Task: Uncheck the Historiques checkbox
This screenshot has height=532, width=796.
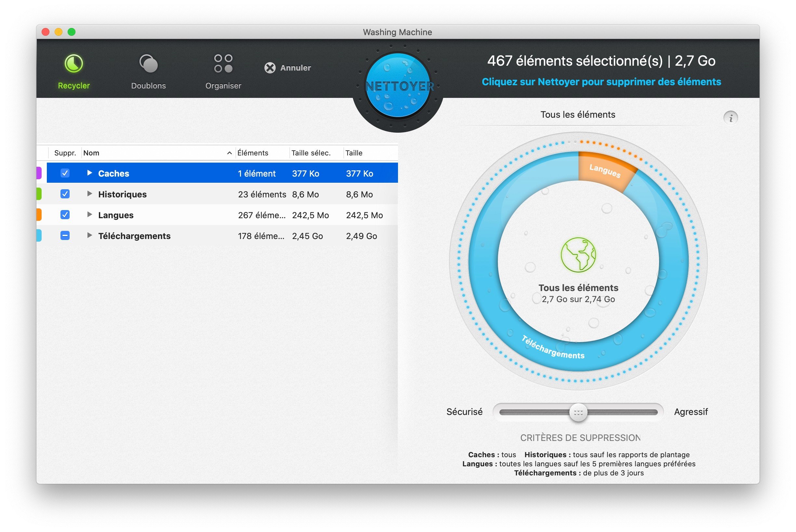Action: point(65,194)
